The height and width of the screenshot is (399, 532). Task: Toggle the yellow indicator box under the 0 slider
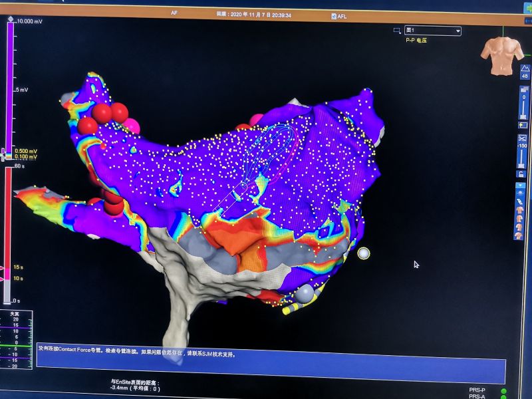point(523,124)
